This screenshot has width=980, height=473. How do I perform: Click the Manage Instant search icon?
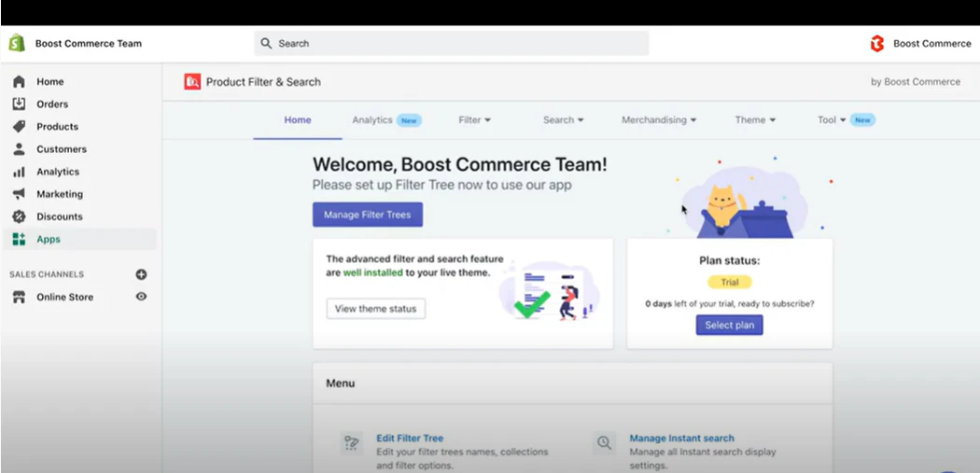coord(604,442)
